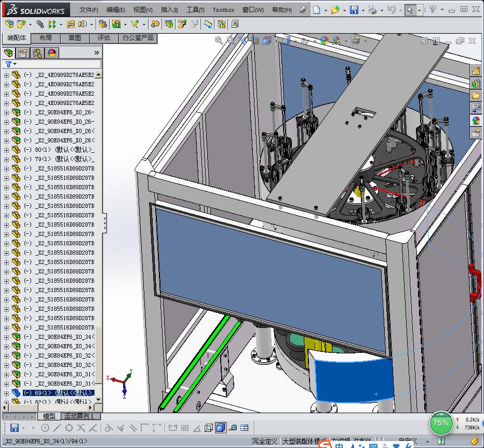Open the FeatureManager design tree tab
Image resolution: width=484 pixels, height=448 pixels.
click(9, 53)
